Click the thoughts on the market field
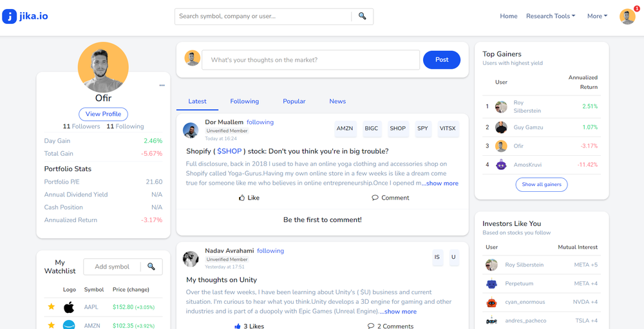This screenshot has width=644, height=329. 311,60
